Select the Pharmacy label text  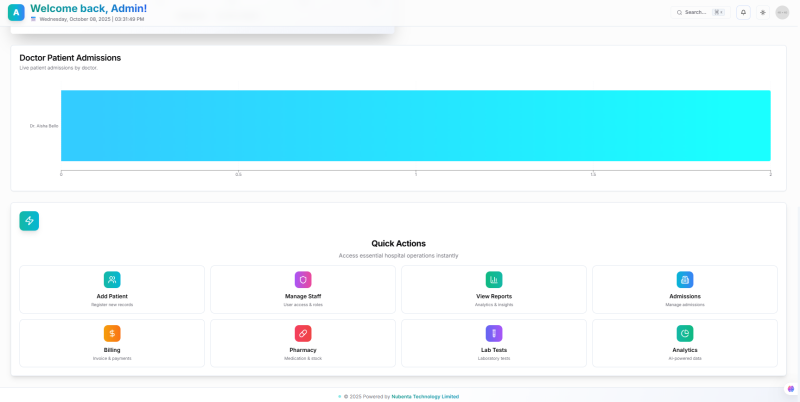[x=303, y=350]
